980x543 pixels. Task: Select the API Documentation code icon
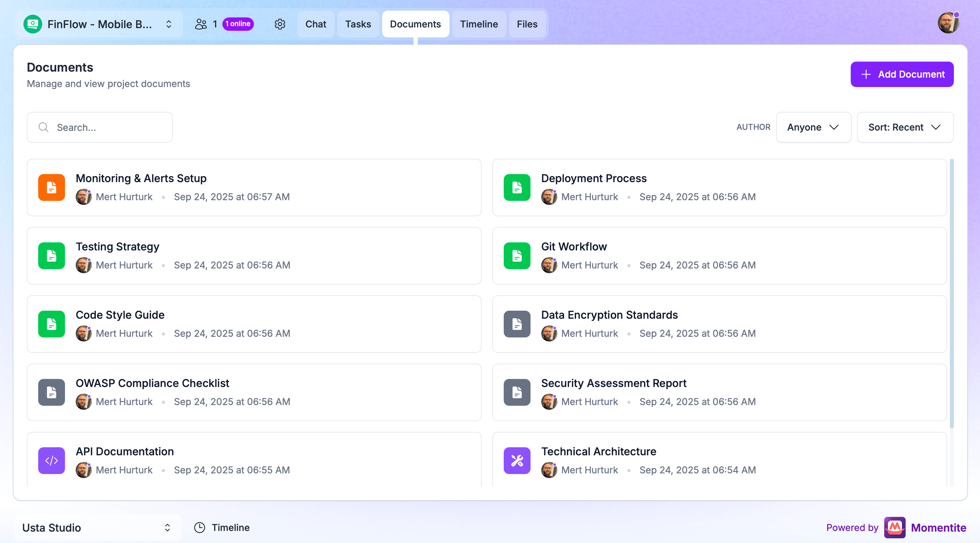51,461
